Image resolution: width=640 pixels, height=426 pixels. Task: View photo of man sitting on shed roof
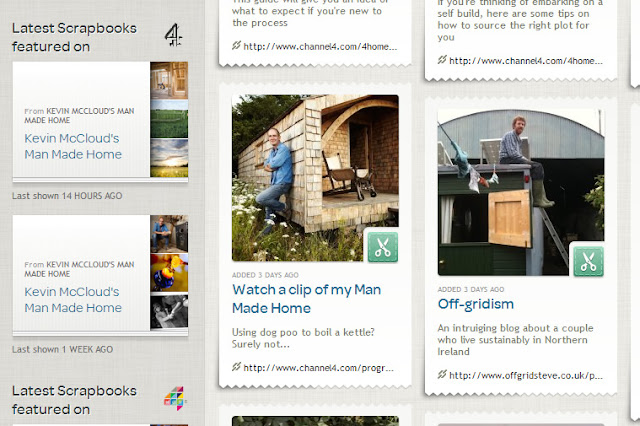tap(521, 192)
